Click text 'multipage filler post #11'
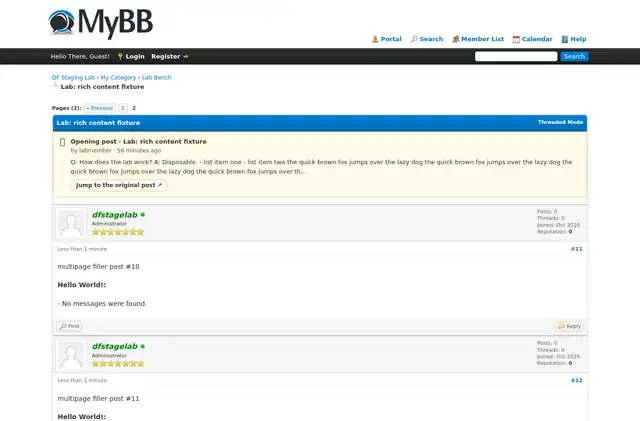640x421 pixels. coord(98,399)
